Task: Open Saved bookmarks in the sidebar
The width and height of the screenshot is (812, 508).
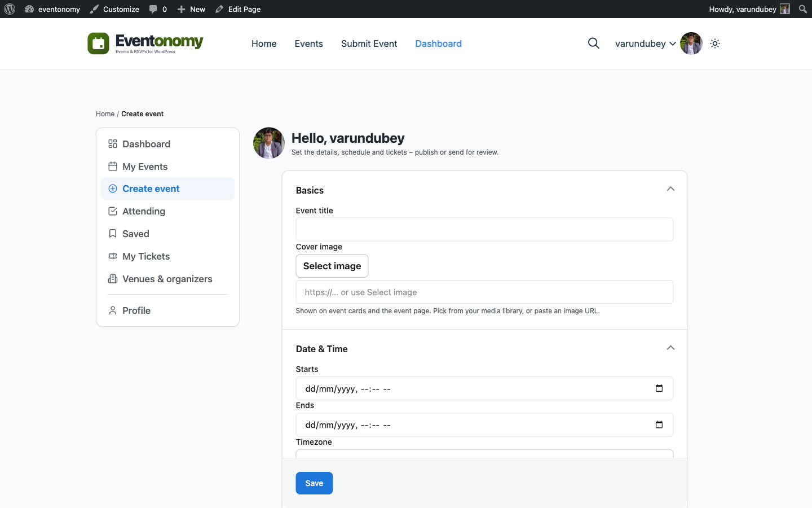Action: [167, 234]
